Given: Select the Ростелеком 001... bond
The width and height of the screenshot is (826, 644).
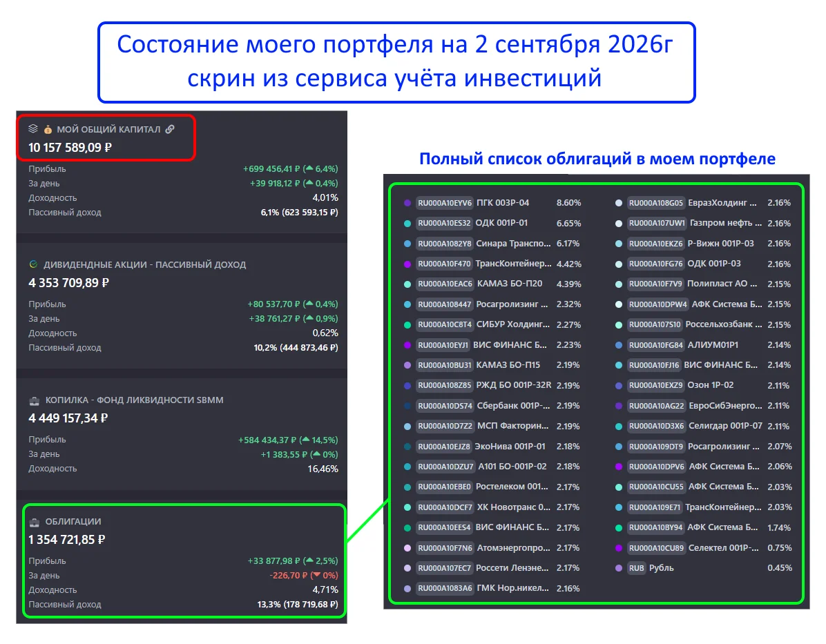Looking at the screenshot, I should pyautogui.click(x=512, y=487).
